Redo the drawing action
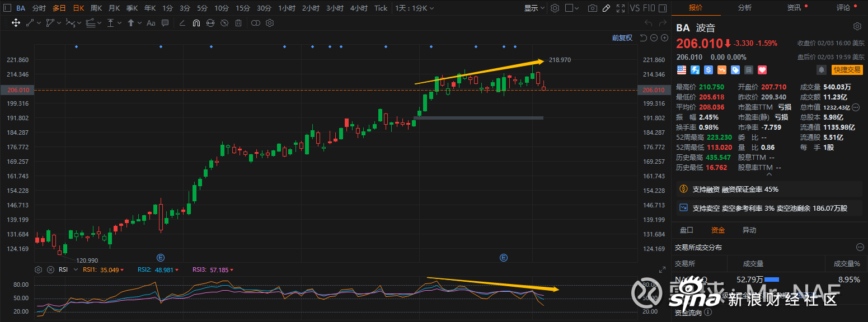This screenshot has height=322, width=868. point(663,23)
